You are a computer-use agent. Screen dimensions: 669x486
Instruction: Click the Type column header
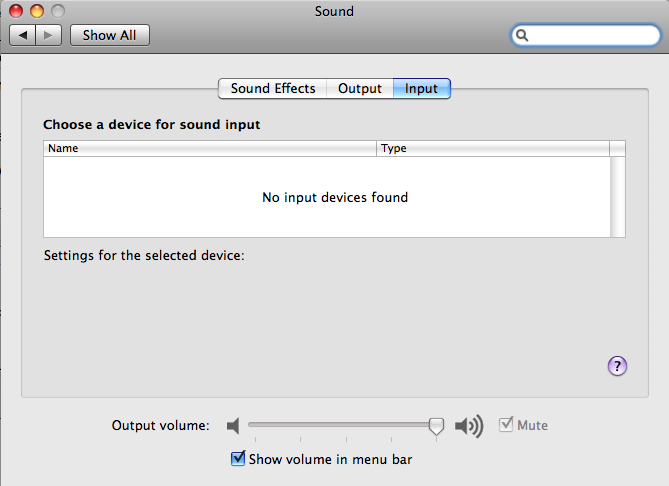click(x=493, y=148)
